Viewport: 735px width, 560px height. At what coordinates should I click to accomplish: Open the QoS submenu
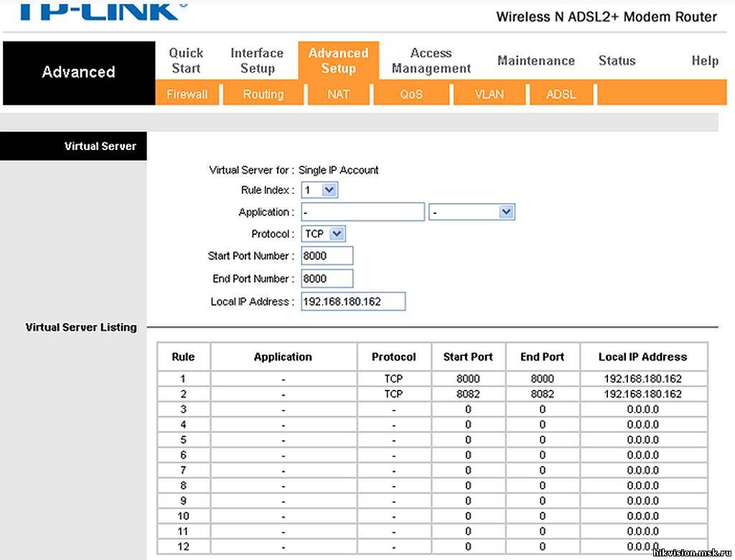[x=411, y=94]
